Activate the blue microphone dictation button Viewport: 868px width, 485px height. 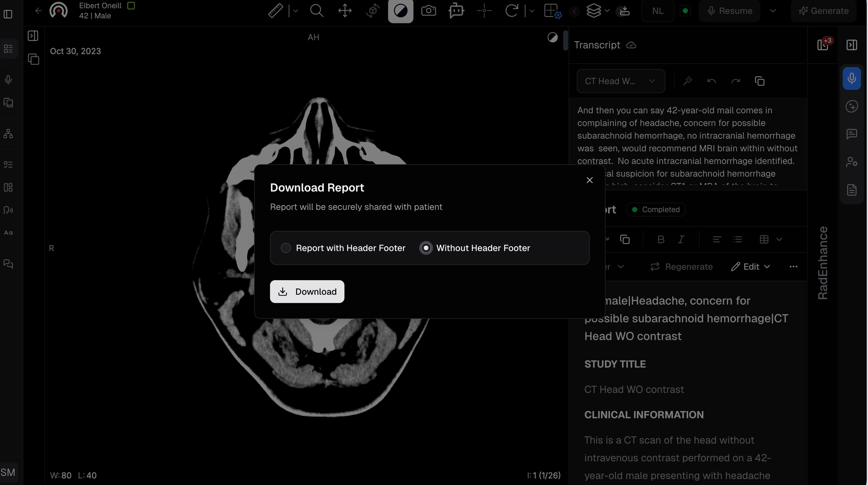pos(851,78)
